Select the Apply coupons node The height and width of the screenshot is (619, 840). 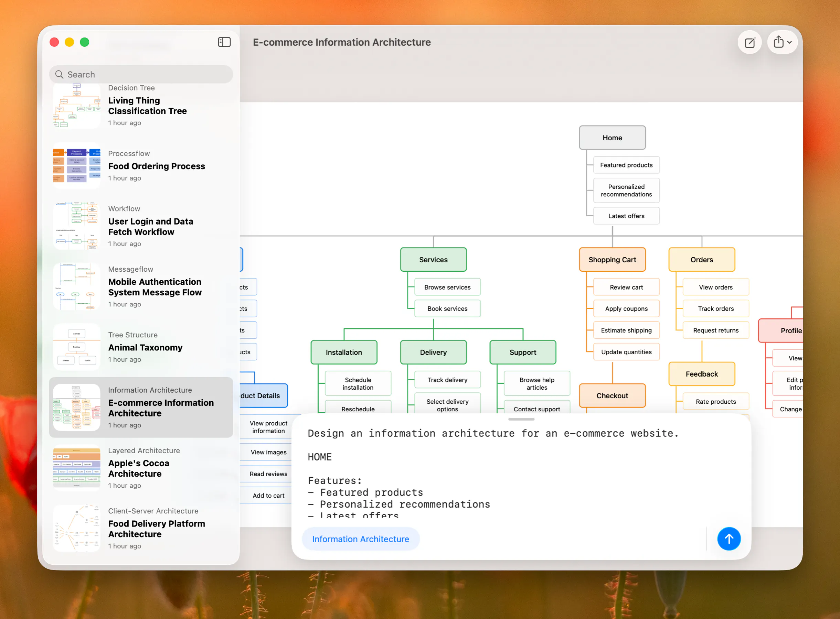tap(626, 309)
